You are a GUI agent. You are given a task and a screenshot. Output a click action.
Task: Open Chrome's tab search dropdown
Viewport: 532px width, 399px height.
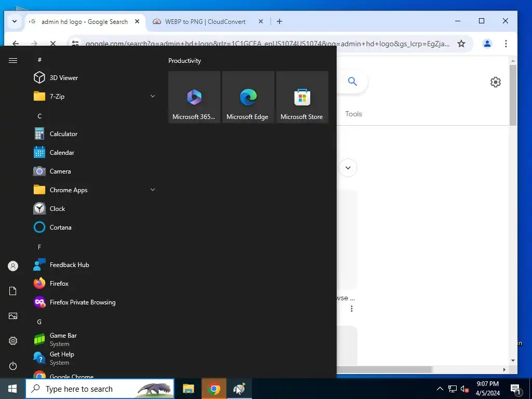15,21
